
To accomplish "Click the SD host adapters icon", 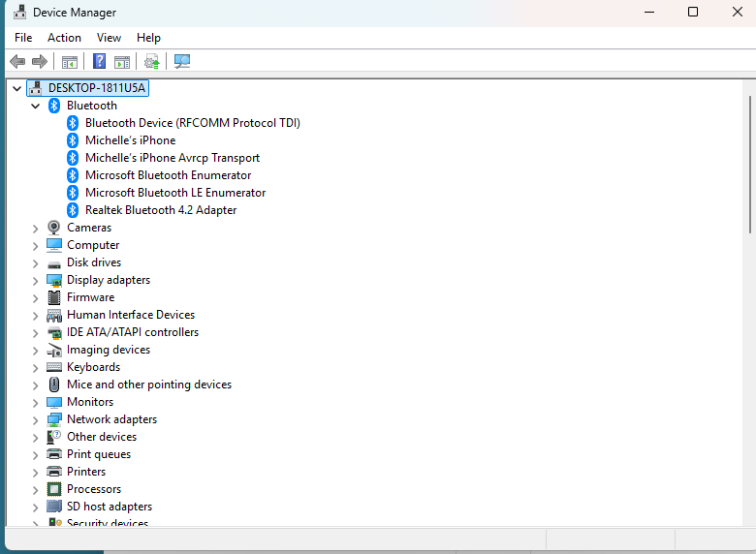I will (54, 507).
